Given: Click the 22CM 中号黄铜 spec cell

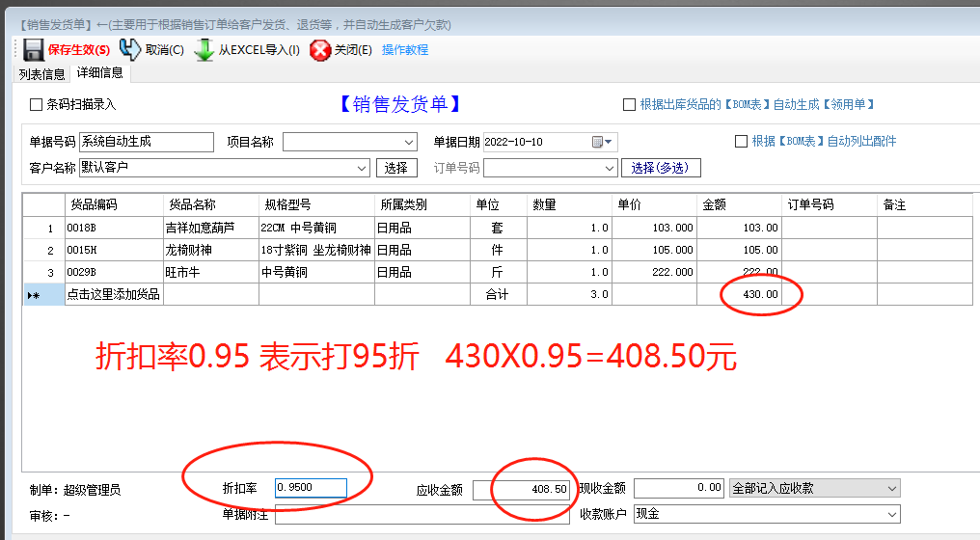Looking at the screenshot, I should [316, 229].
